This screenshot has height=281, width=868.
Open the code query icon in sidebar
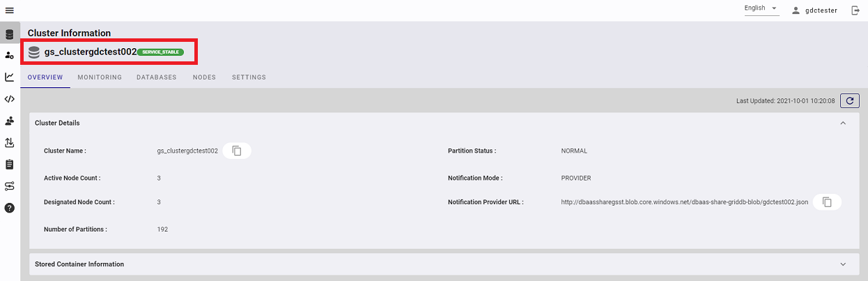pyautogui.click(x=9, y=99)
